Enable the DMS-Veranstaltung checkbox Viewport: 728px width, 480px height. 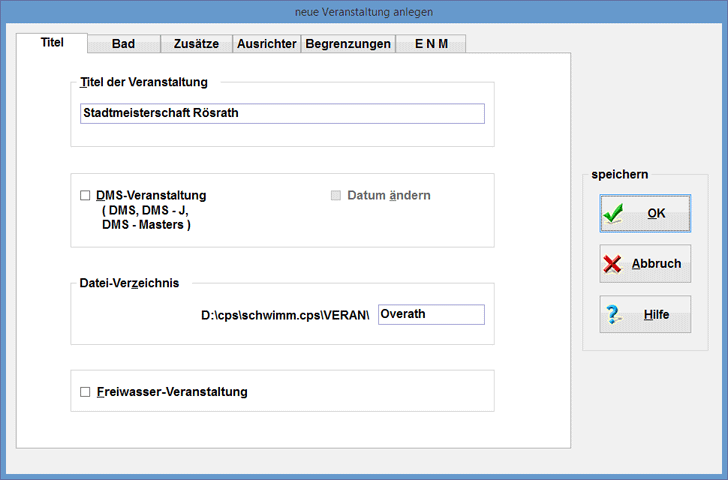(x=85, y=196)
